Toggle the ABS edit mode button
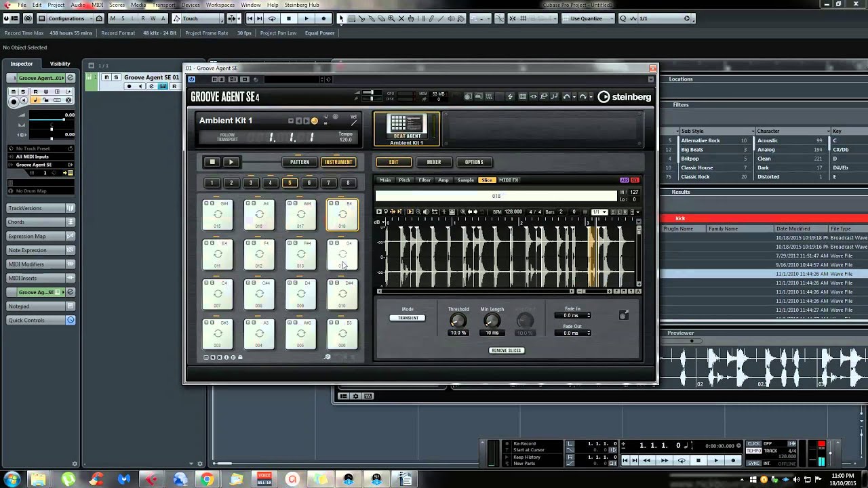 625,180
